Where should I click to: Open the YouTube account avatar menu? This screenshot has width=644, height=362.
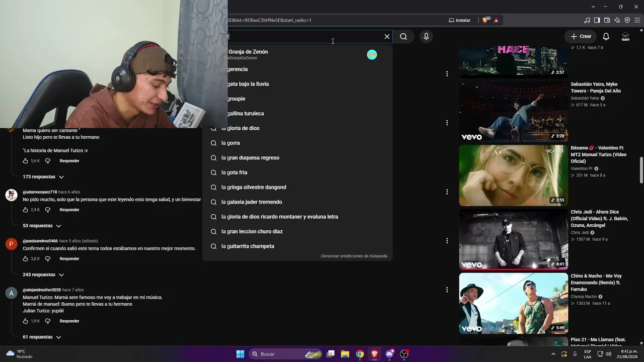point(625,37)
